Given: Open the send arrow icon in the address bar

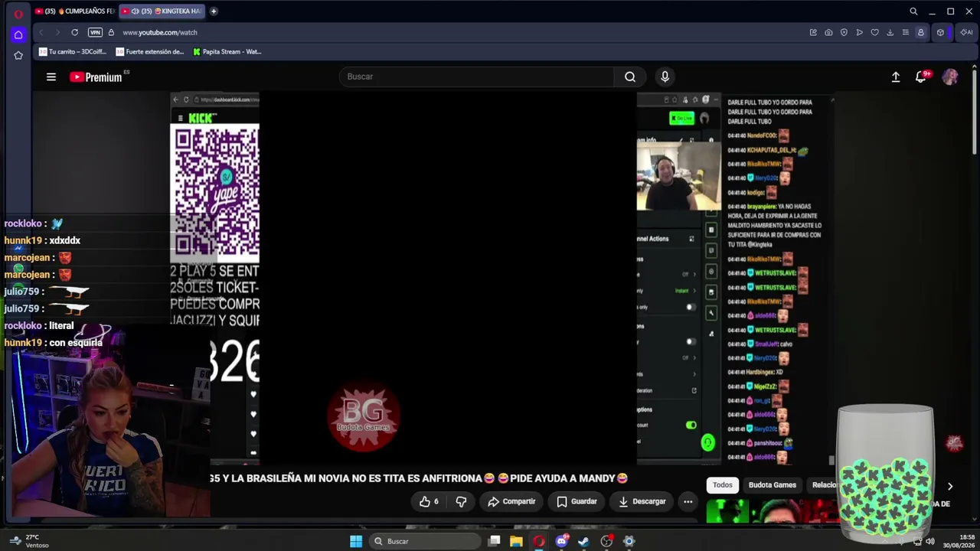Looking at the screenshot, I should click(859, 32).
